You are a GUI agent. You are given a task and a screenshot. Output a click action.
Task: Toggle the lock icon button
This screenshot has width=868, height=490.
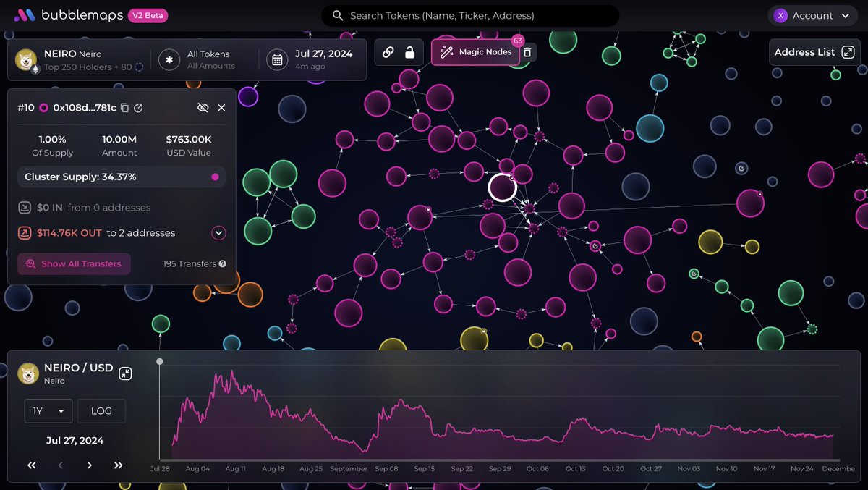tap(409, 52)
